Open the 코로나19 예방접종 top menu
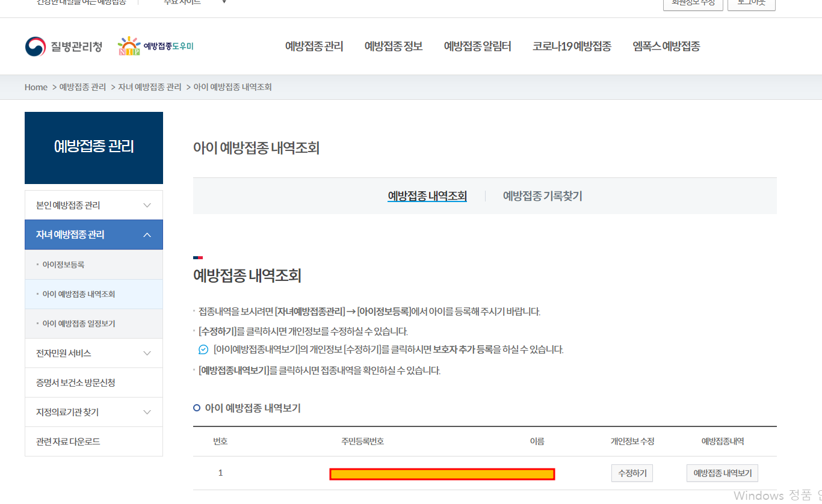822x504 pixels. (x=572, y=46)
